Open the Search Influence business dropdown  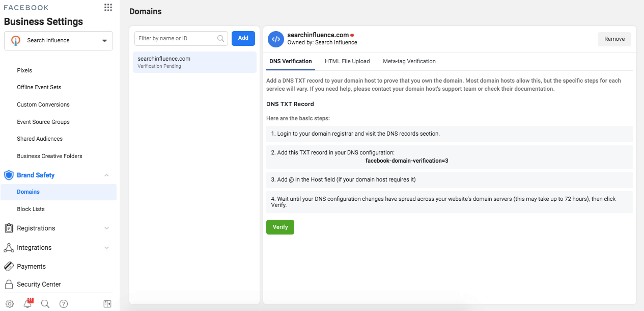coord(59,41)
